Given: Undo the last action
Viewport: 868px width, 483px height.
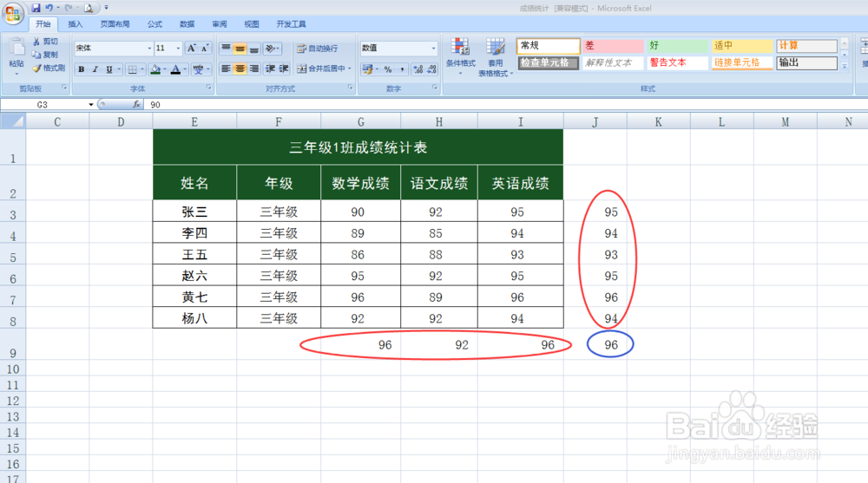Looking at the screenshot, I should click(49, 8).
